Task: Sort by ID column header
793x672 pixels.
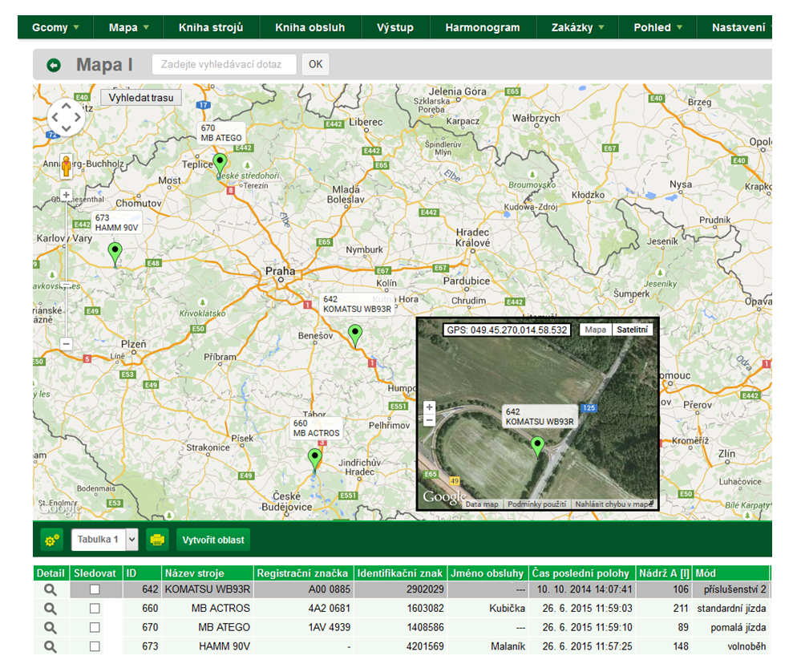Action: tap(142, 573)
